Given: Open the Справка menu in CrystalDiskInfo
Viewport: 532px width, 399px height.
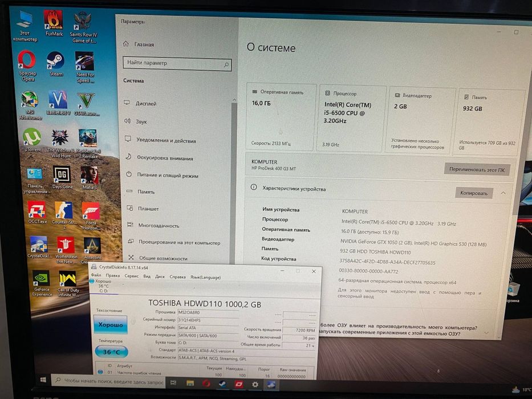Looking at the screenshot, I should (x=177, y=277).
